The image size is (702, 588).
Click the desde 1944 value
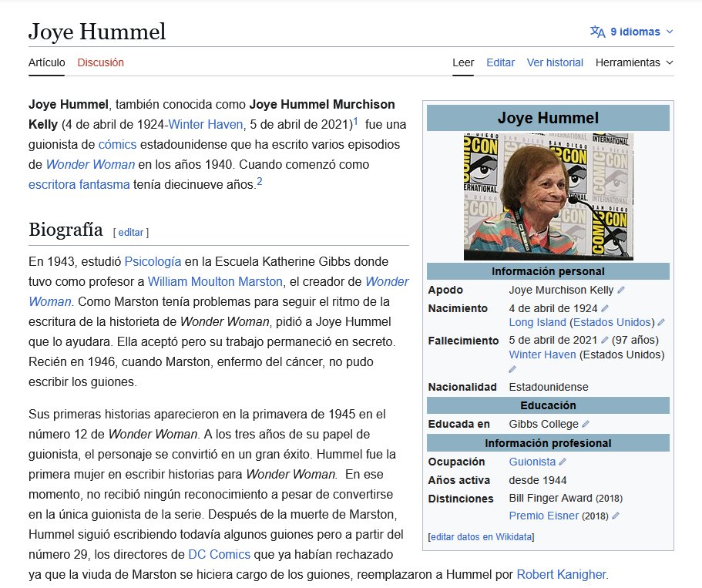[x=538, y=481]
